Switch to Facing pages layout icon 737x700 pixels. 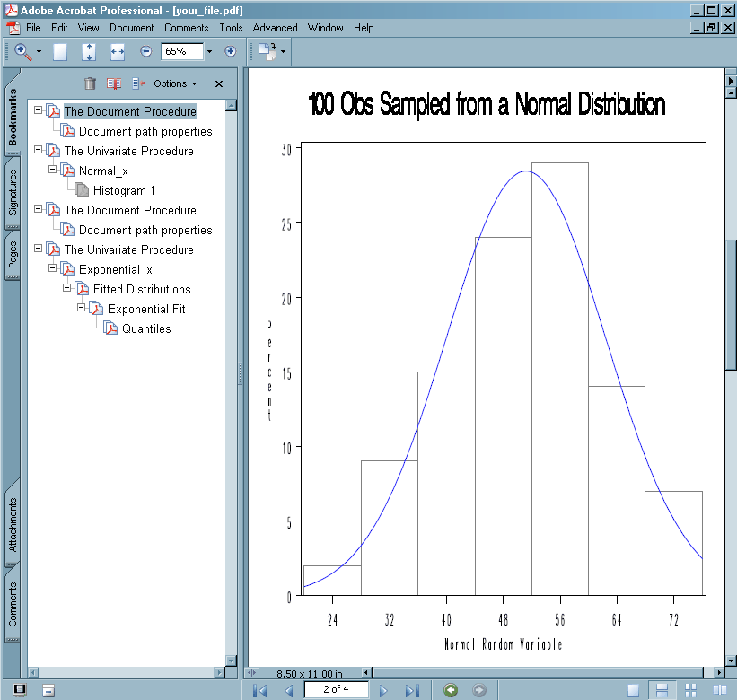click(720, 690)
